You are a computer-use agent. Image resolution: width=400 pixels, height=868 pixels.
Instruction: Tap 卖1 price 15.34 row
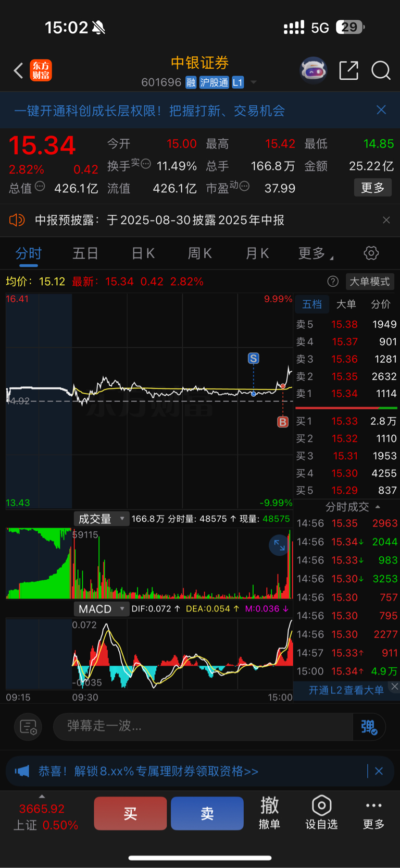tap(346, 394)
